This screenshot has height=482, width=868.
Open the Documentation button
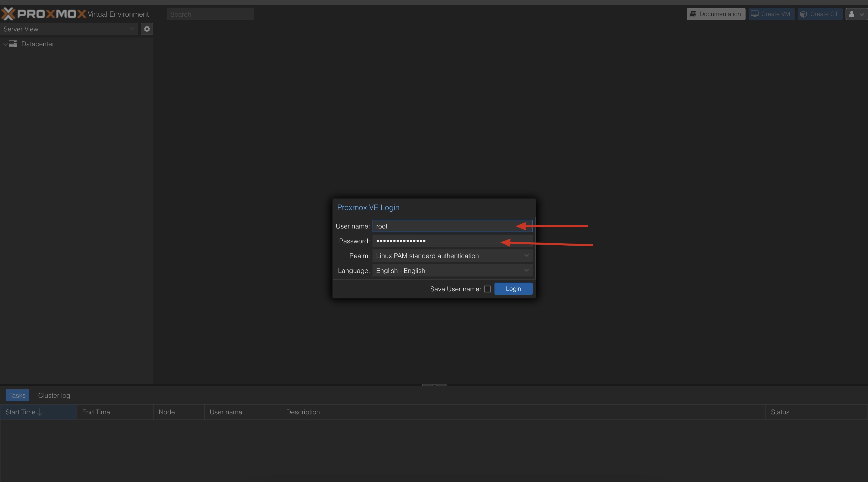click(x=716, y=14)
